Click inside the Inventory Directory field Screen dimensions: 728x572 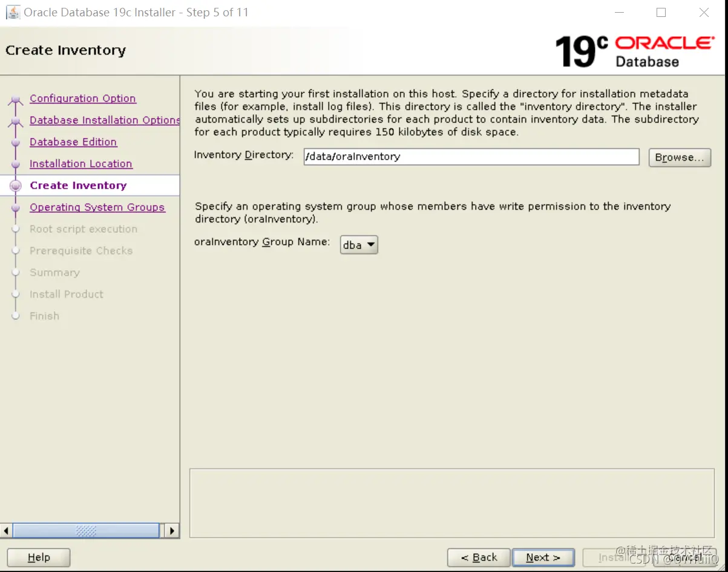click(x=471, y=157)
